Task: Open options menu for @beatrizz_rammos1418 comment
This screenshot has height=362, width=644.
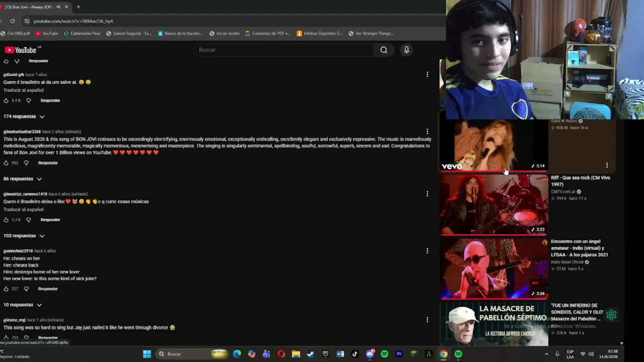Action: tap(427, 194)
